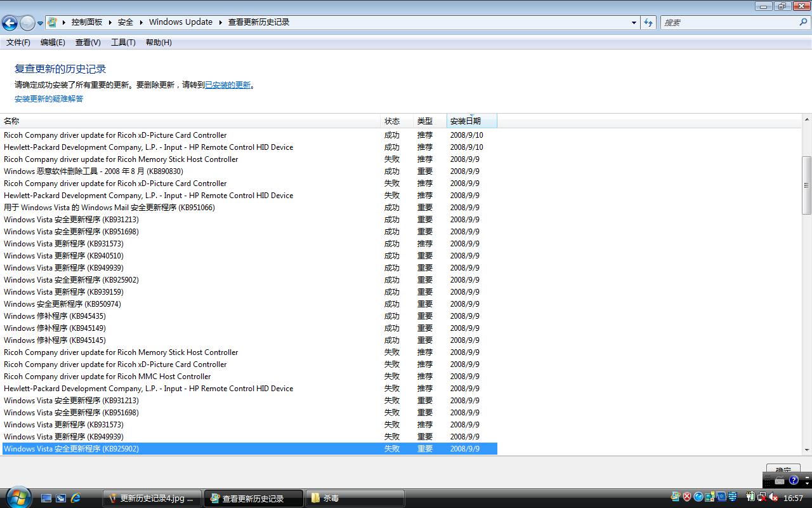Screen dimensions: 812x508
Task: Switch to the 杀毒 folder taskbar button
Action: [355, 498]
